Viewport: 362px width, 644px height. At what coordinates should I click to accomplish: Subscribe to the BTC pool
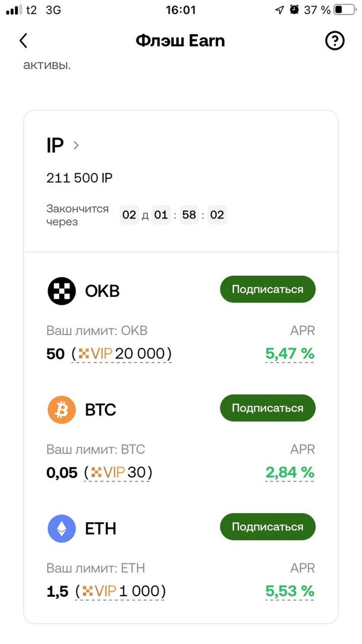click(x=268, y=408)
